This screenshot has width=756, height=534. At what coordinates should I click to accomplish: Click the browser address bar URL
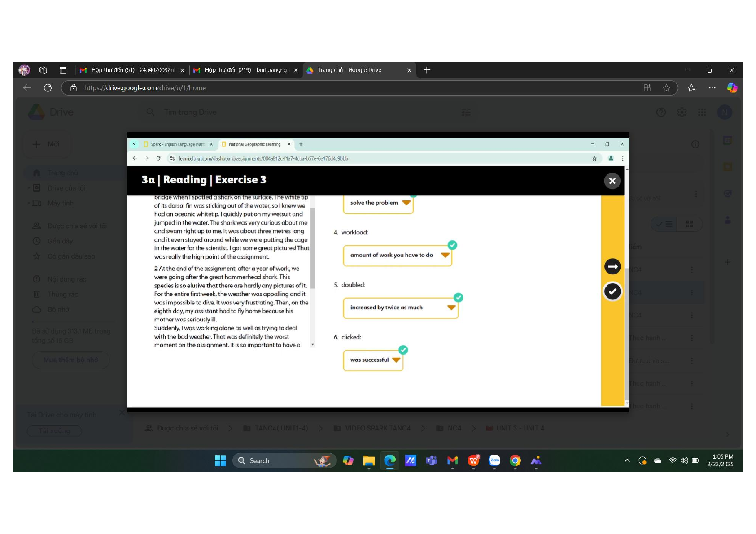coord(145,88)
